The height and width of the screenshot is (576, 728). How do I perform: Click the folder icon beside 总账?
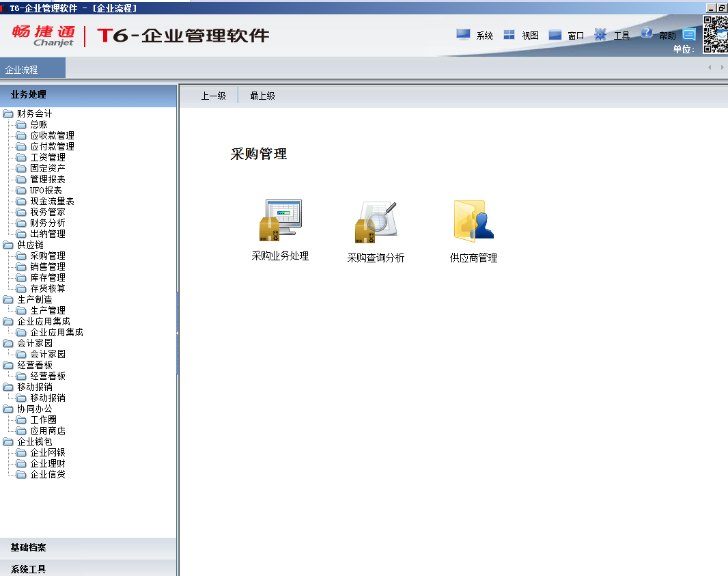pos(21,124)
